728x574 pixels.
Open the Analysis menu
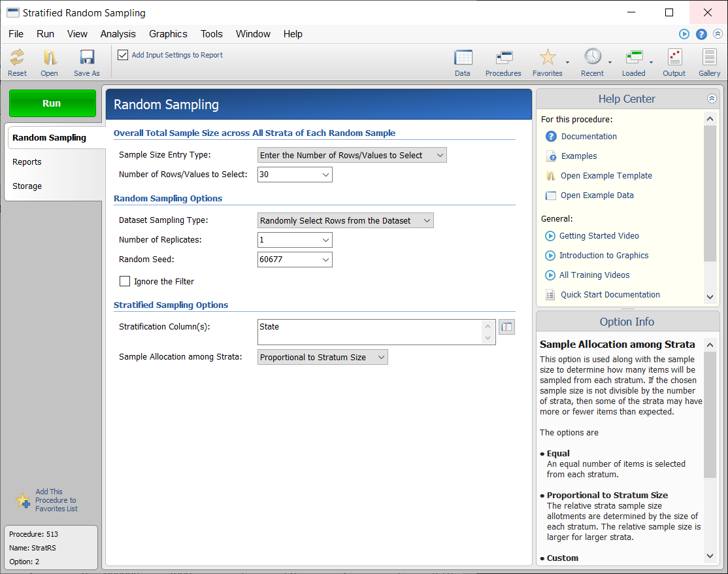[x=118, y=34]
